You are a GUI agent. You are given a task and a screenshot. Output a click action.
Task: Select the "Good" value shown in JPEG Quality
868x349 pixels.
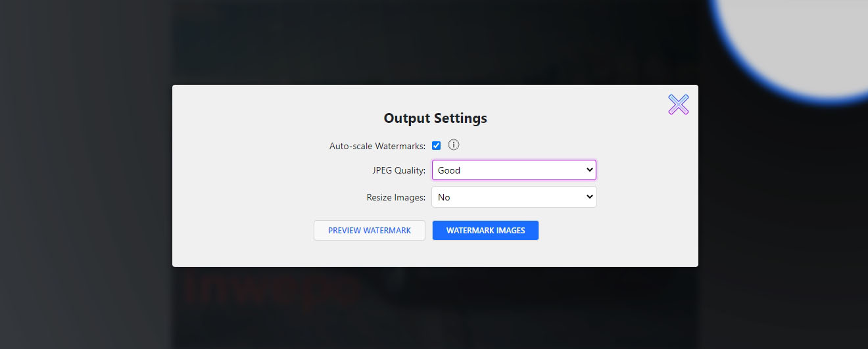click(450, 170)
